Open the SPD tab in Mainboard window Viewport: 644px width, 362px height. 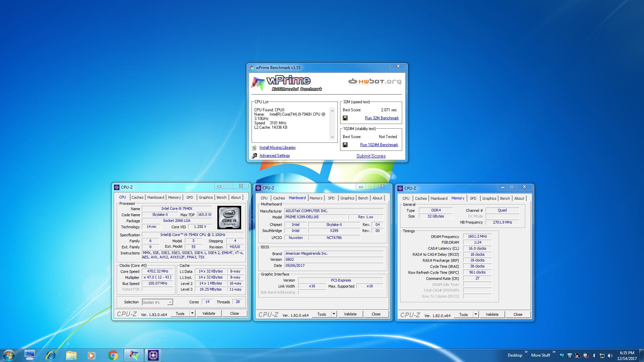pyautogui.click(x=331, y=198)
